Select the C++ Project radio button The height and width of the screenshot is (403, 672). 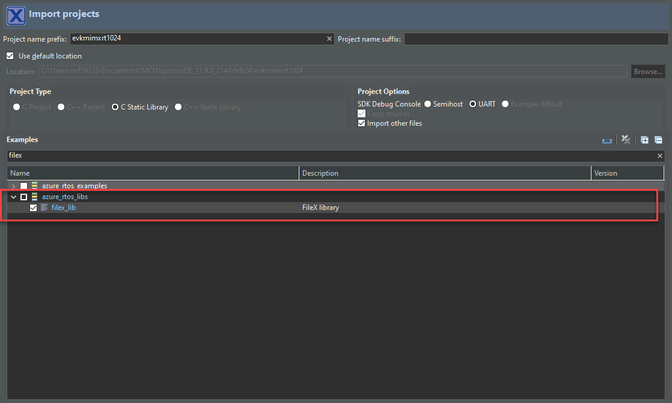[x=61, y=107]
